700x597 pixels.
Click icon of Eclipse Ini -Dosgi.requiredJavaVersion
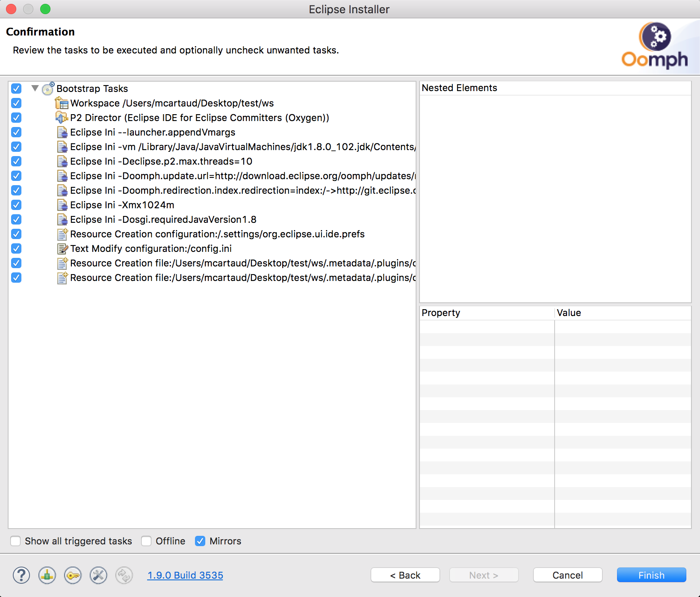coord(62,219)
